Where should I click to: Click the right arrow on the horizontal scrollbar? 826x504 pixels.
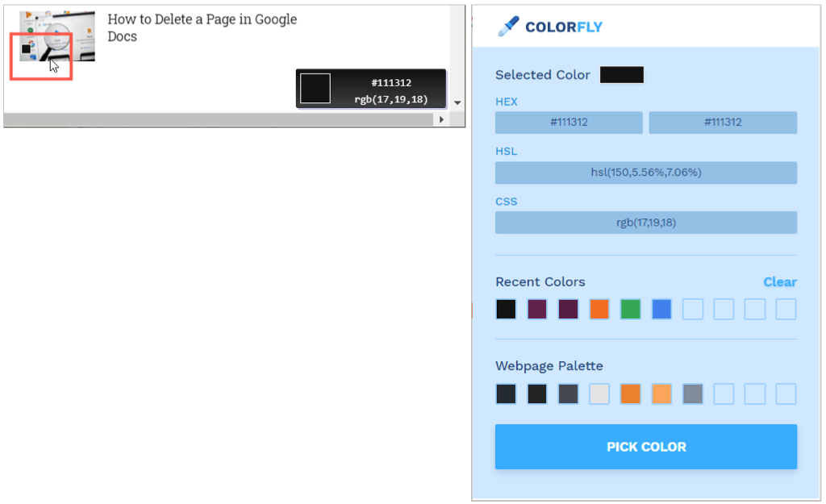442,119
